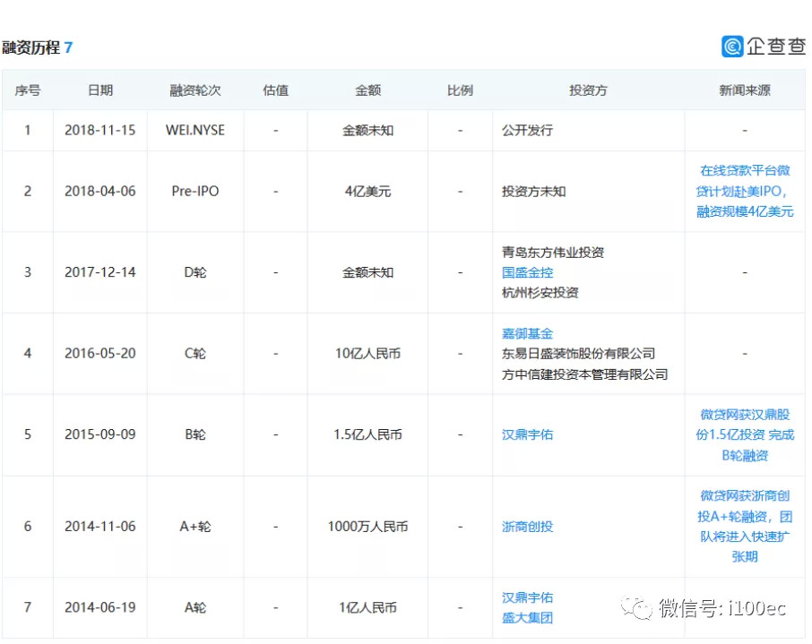Image resolution: width=812 pixels, height=644 pixels.
Task: Open the 嘉御基金 investor link
Action: tap(527, 333)
